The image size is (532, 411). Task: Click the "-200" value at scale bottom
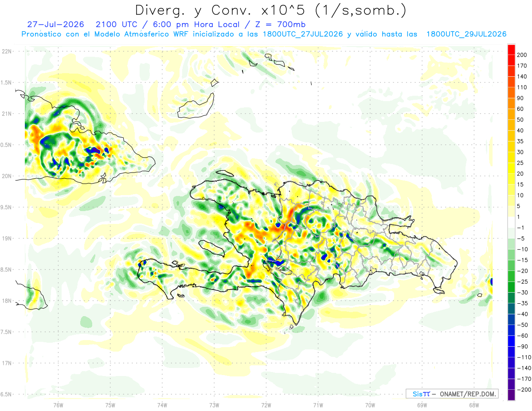(x=523, y=390)
